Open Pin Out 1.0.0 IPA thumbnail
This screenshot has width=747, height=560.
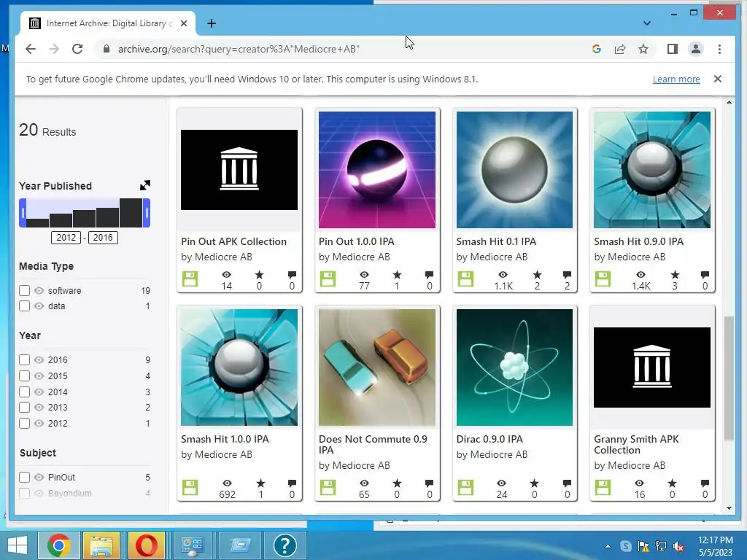(377, 170)
